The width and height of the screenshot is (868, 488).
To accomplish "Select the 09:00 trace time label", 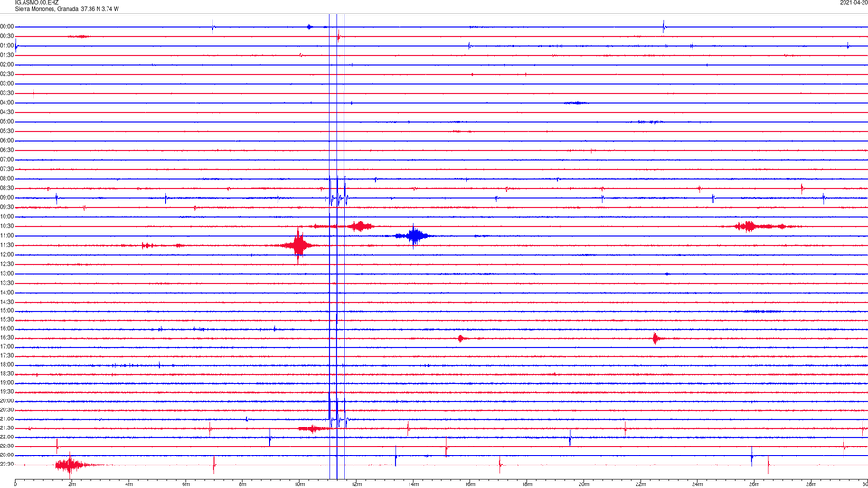I will click(x=6, y=198).
